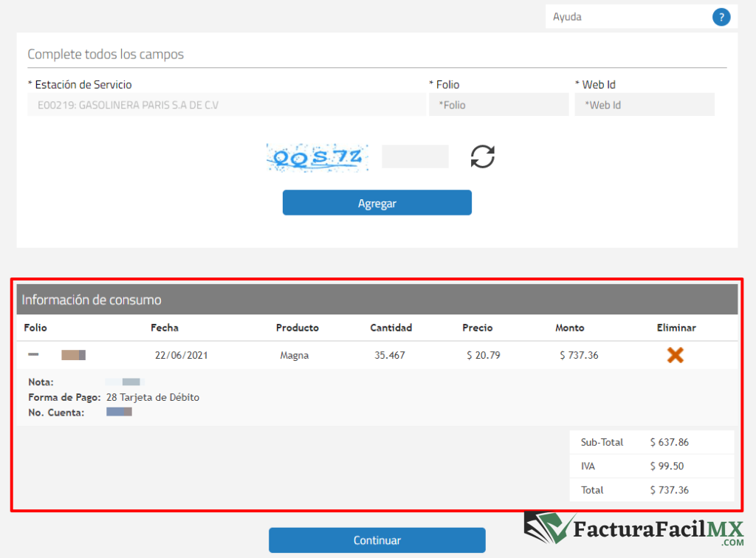The height and width of the screenshot is (558, 756).
Task: Collapse the folio row details with minus icon
Action: click(33, 355)
